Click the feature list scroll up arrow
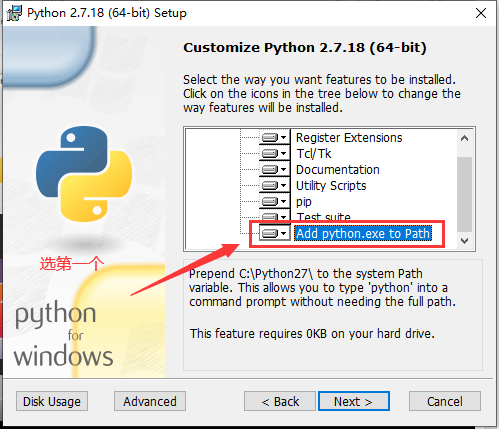499x429 pixels. coord(464,138)
